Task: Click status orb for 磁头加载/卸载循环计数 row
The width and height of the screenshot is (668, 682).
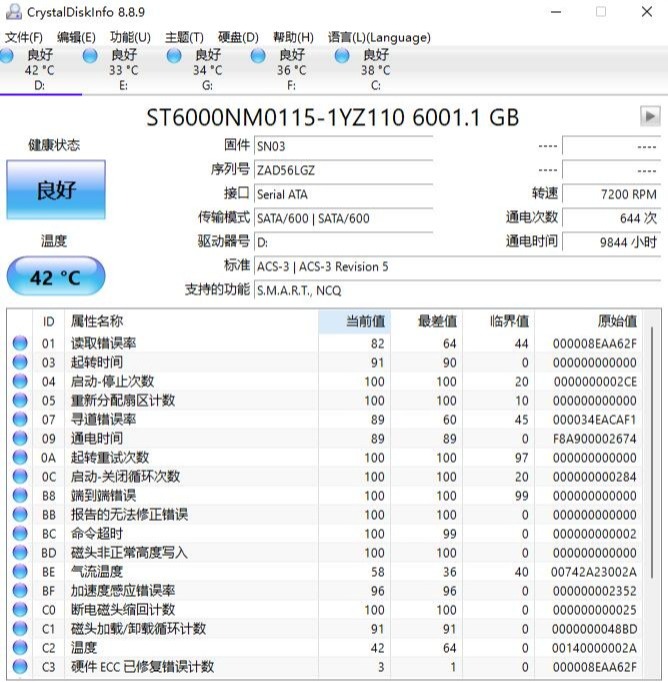Action: click(x=20, y=629)
